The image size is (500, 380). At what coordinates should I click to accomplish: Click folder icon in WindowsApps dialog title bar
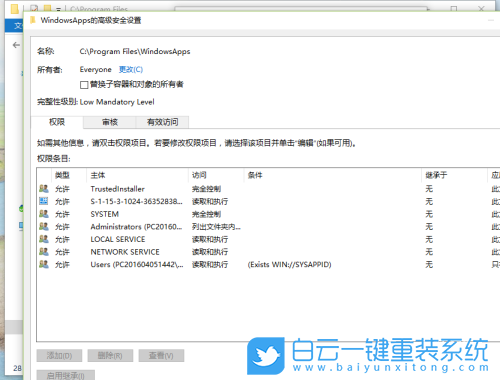pyautogui.click(x=33, y=20)
